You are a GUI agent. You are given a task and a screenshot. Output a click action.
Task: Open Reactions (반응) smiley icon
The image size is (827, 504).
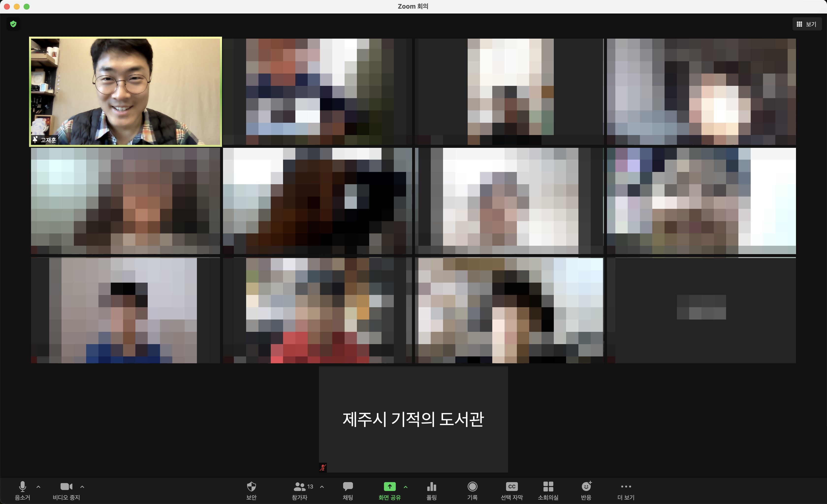(586, 487)
